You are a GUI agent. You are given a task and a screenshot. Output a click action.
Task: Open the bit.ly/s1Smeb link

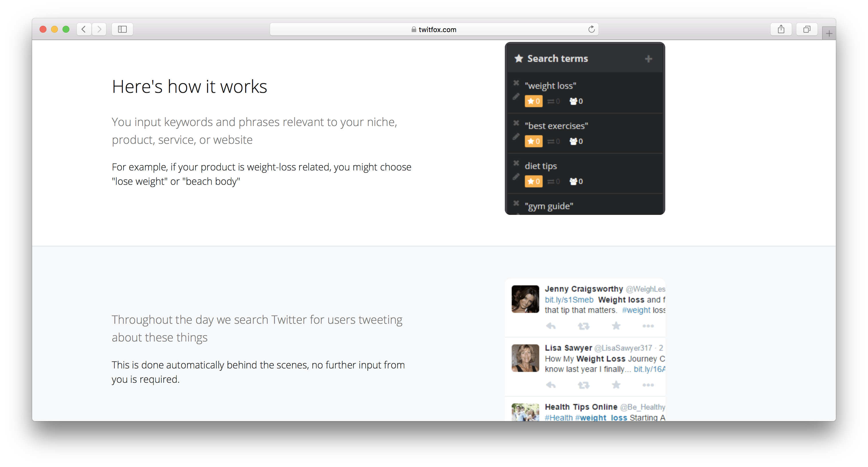click(x=569, y=300)
